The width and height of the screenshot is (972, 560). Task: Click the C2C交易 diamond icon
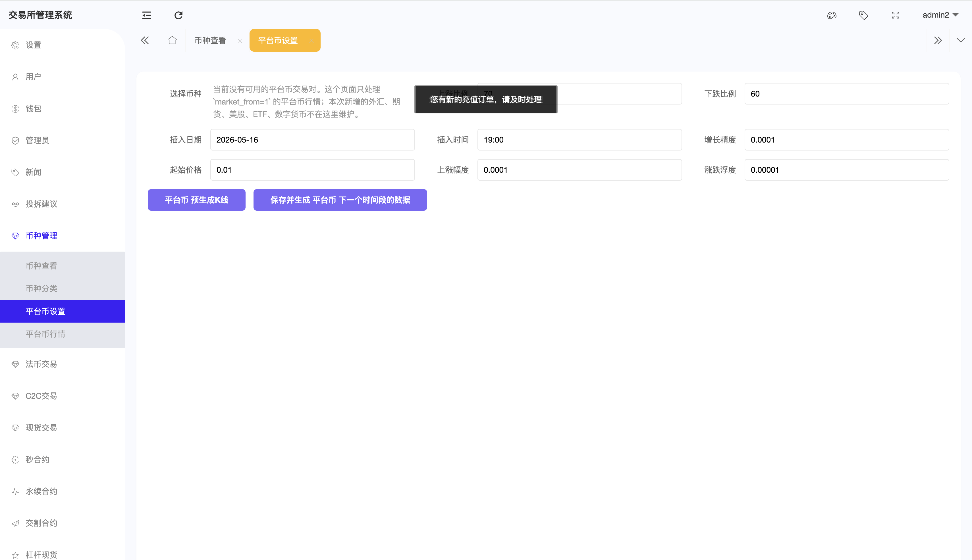point(15,396)
